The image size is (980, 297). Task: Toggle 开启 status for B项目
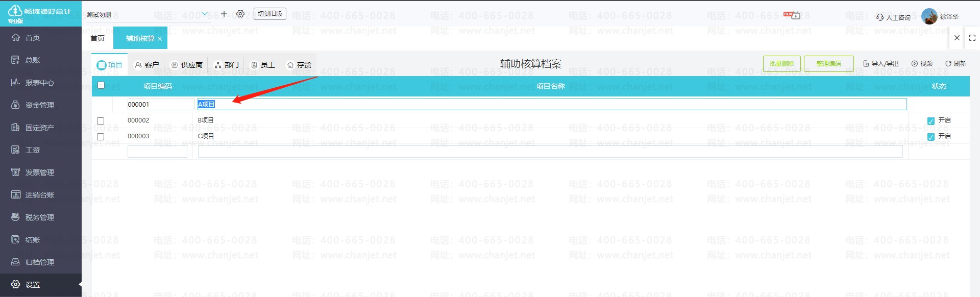(x=931, y=121)
